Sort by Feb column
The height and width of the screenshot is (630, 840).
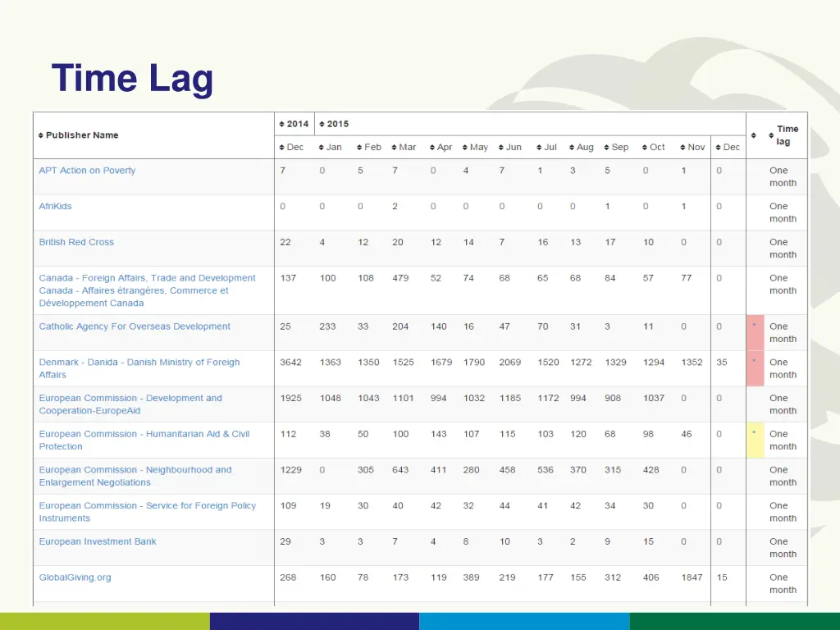[368, 148]
